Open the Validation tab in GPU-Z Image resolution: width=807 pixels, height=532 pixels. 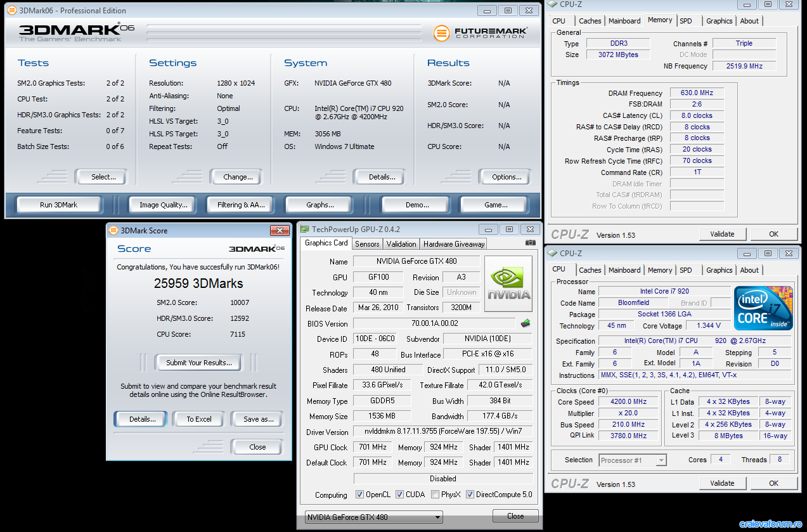(x=401, y=243)
